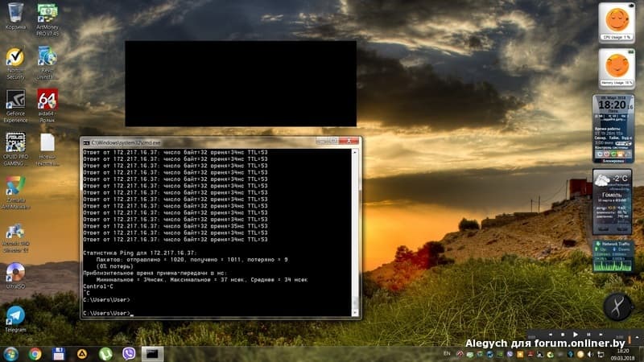
Task: Select the cmd.exe taskbar button
Action: (151, 353)
